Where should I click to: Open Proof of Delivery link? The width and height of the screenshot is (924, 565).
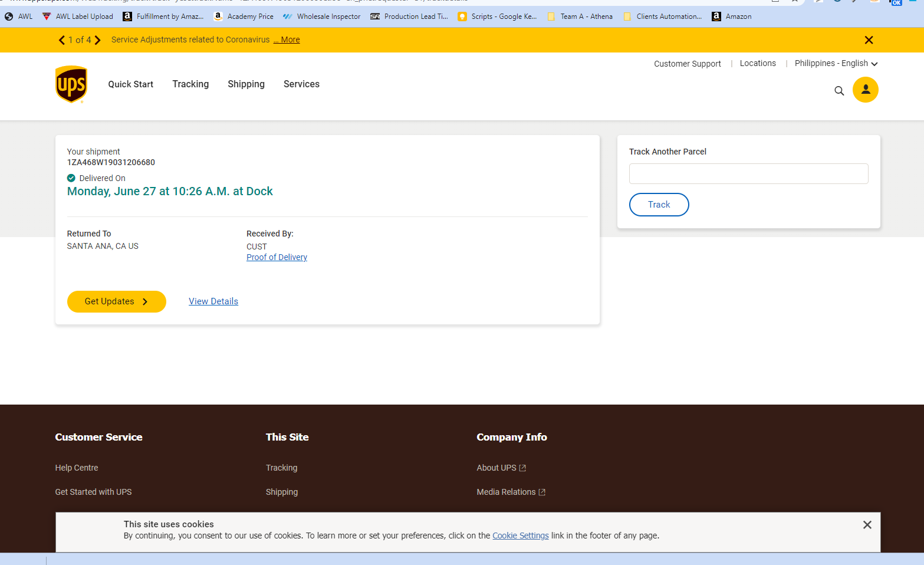tap(277, 257)
